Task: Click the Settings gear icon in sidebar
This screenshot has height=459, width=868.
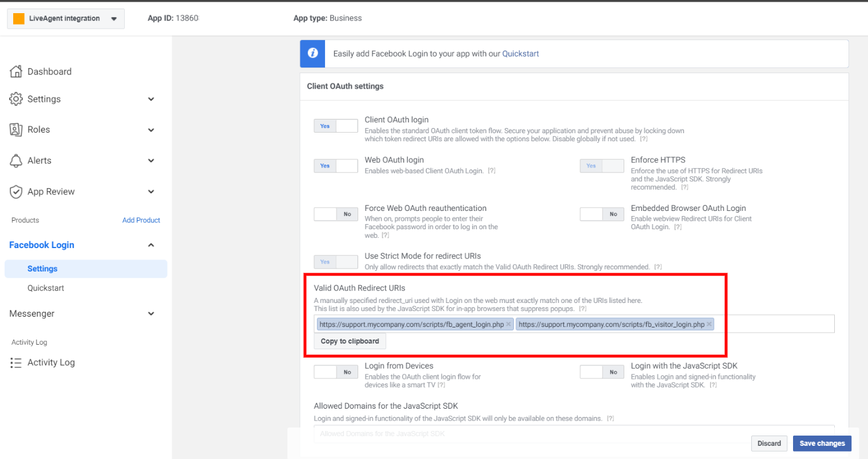Action: click(x=17, y=98)
